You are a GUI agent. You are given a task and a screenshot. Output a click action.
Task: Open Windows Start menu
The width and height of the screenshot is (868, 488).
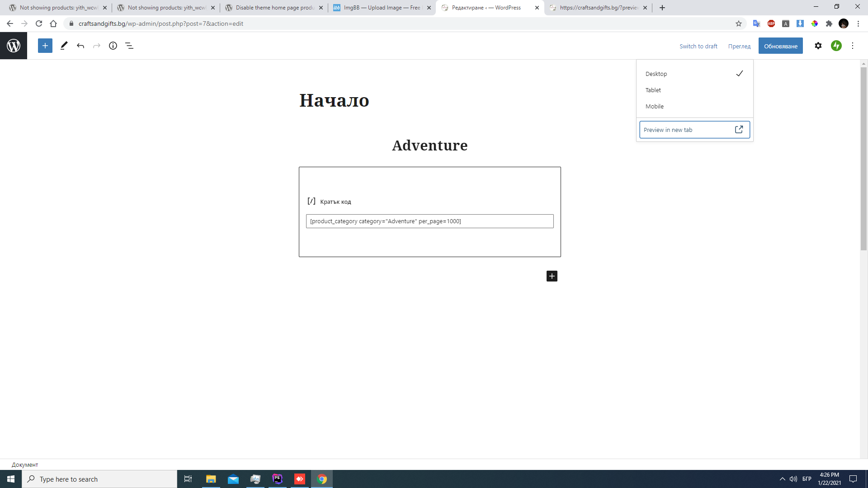(x=11, y=479)
